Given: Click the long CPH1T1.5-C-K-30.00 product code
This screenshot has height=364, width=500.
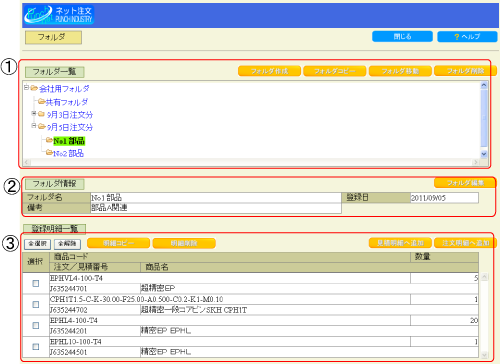Looking at the screenshot, I should pyautogui.click(x=136, y=299).
